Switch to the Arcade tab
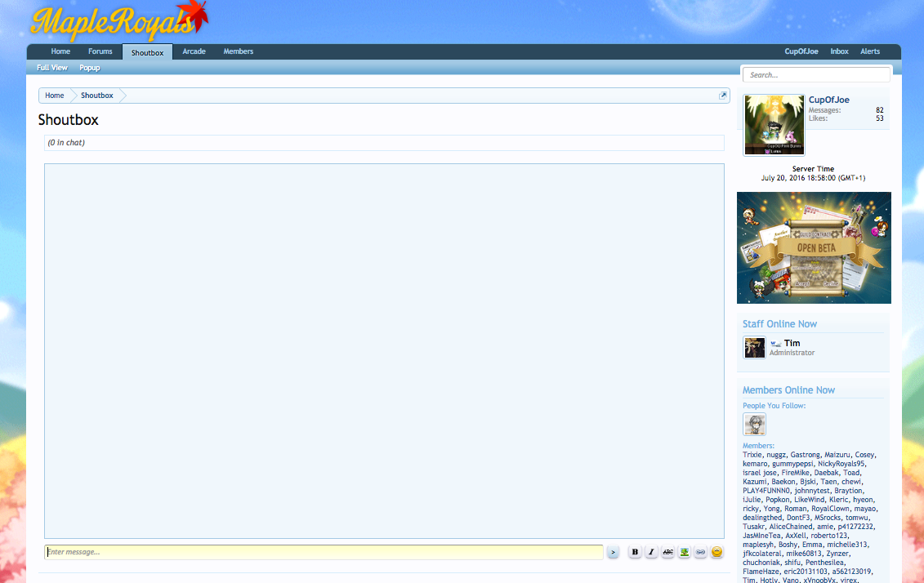The image size is (924, 583). pyautogui.click(x=194, y=51)
